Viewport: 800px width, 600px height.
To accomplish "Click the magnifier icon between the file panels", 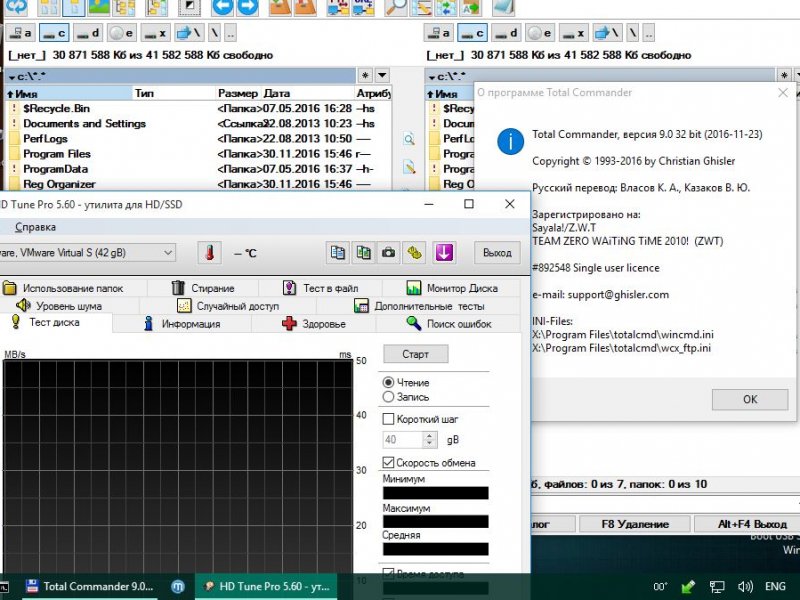I will point(409,139).
